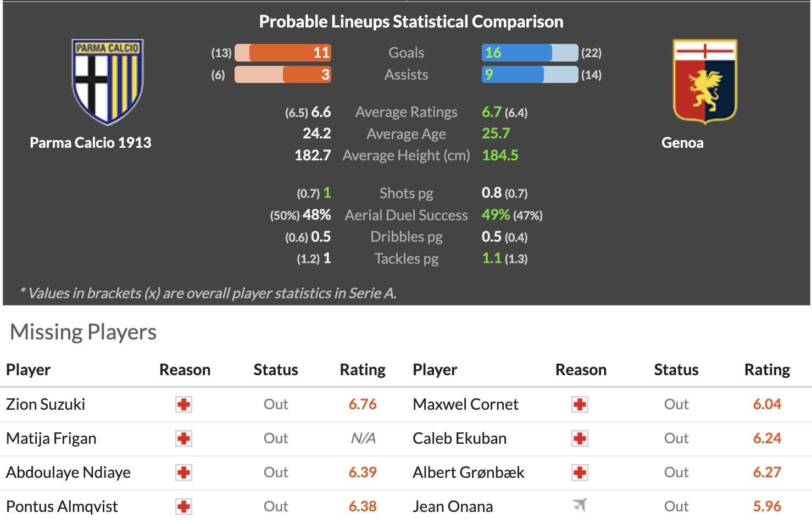Viewport: 812px width, 524px height.
Task: Click Jean Onana's airplane reason icon
Action: 580,505
